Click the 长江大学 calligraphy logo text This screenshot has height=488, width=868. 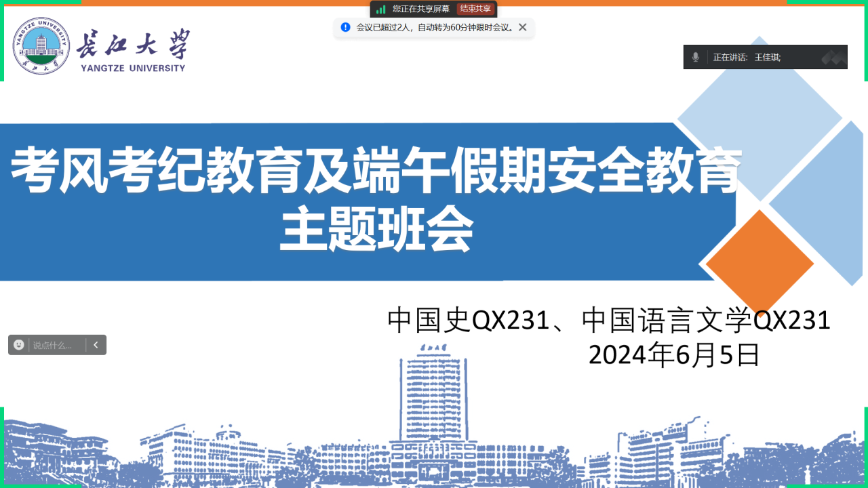(132, 45)
